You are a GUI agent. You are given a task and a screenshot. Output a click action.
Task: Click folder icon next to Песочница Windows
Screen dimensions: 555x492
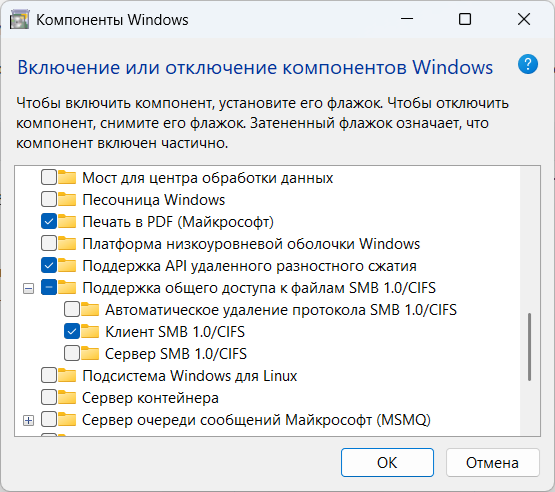tap(67, 200)
